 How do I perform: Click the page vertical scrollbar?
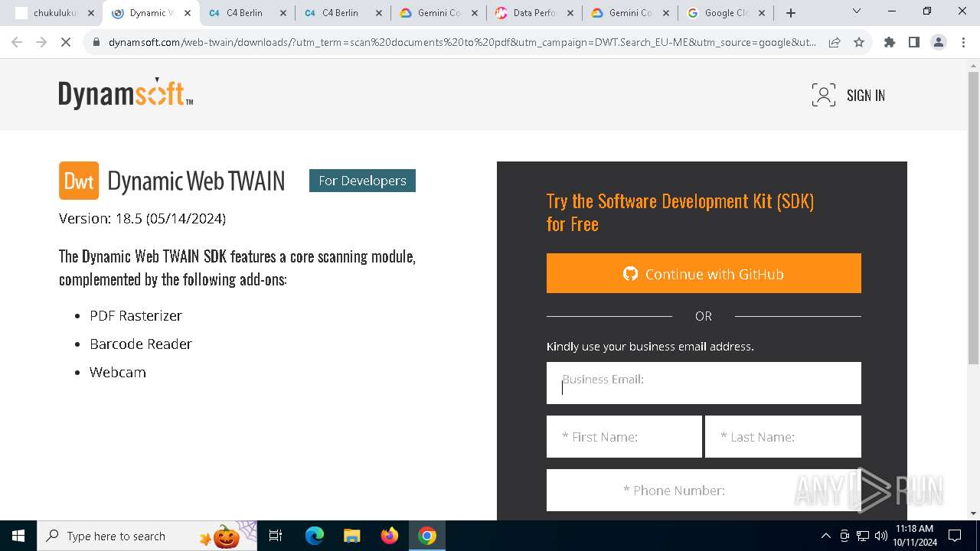pos(973,218)
